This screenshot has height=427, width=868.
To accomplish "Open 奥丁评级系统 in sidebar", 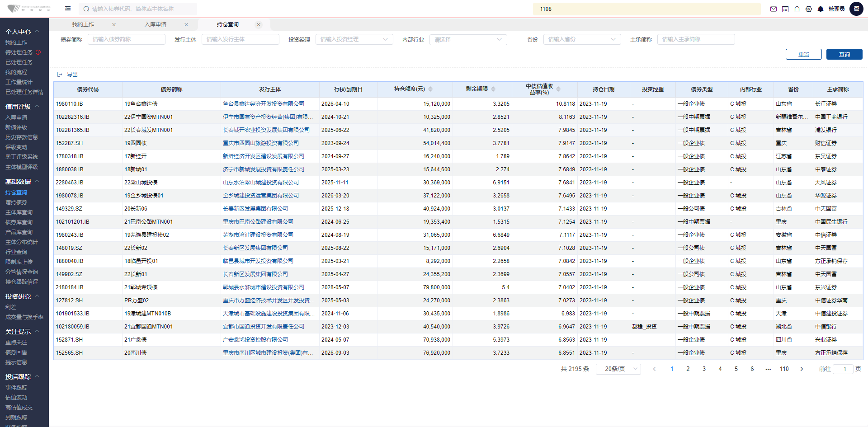I will point(22,157).
